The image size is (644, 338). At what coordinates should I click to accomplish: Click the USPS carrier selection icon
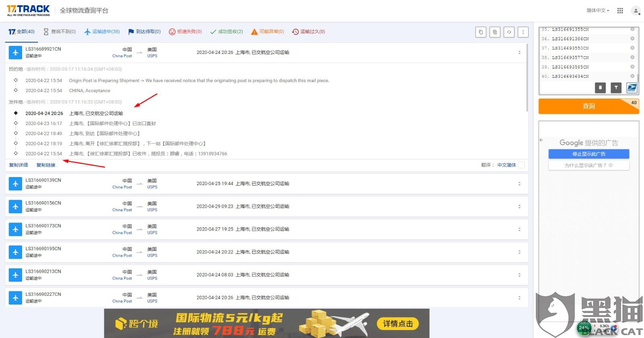(632, 87)
